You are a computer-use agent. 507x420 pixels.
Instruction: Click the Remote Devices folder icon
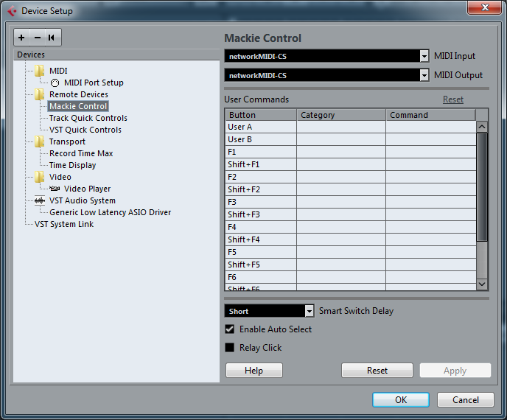click(x=40, y=95)
